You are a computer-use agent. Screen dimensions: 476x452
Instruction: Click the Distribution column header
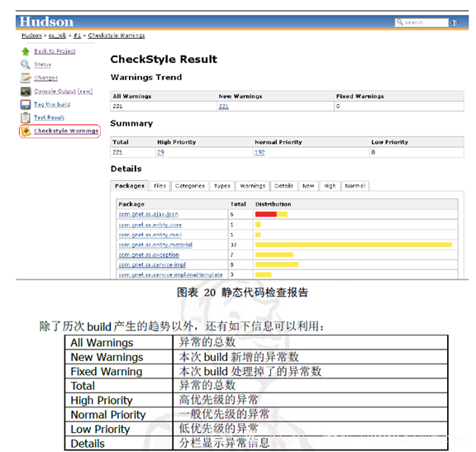pos(274,204)
